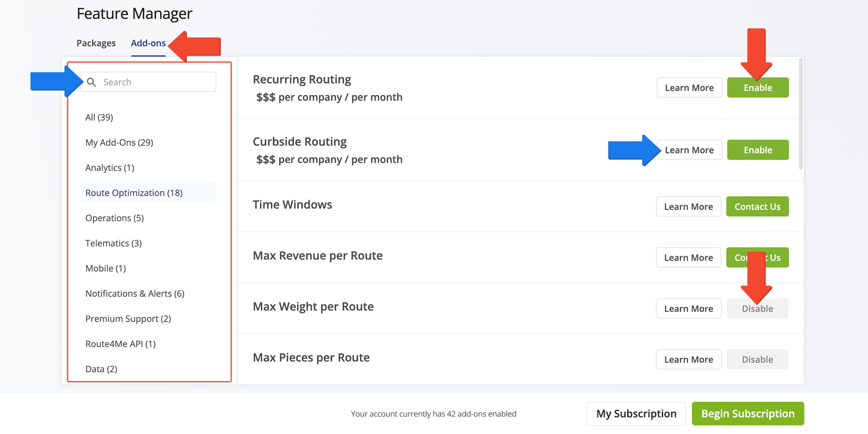Select the All (39) category
Viewport: 868px width, 434px height.
99,117
